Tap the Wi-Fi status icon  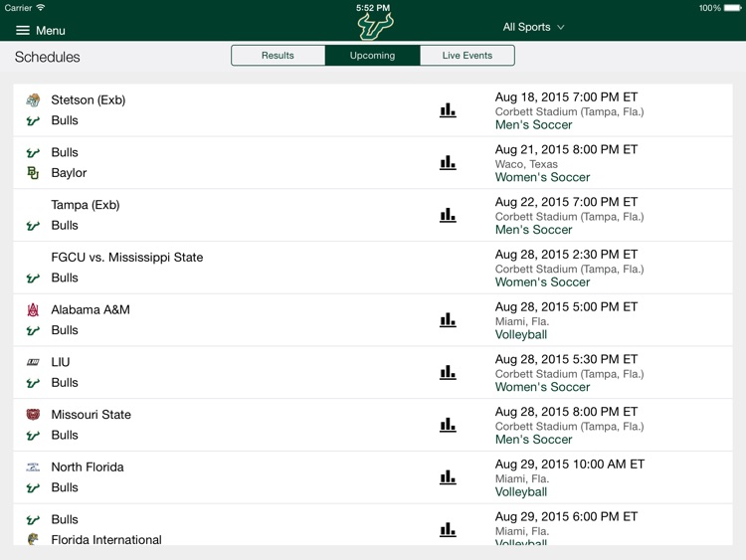[x=41, y=7]
